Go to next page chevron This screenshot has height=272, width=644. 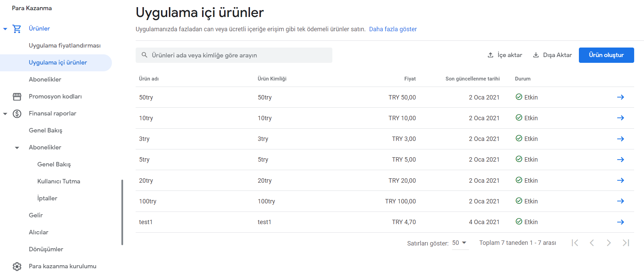coord(609,243)
